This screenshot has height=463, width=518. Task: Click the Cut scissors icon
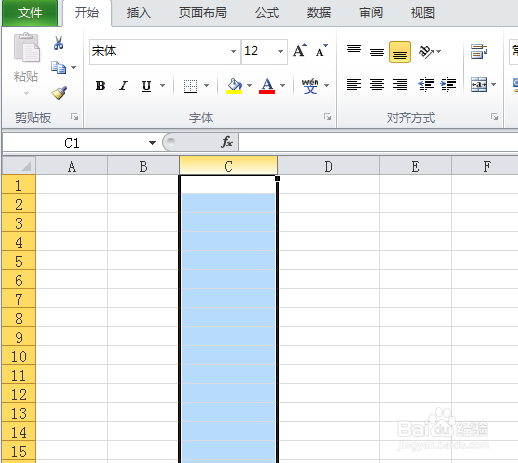pos(58,43)
